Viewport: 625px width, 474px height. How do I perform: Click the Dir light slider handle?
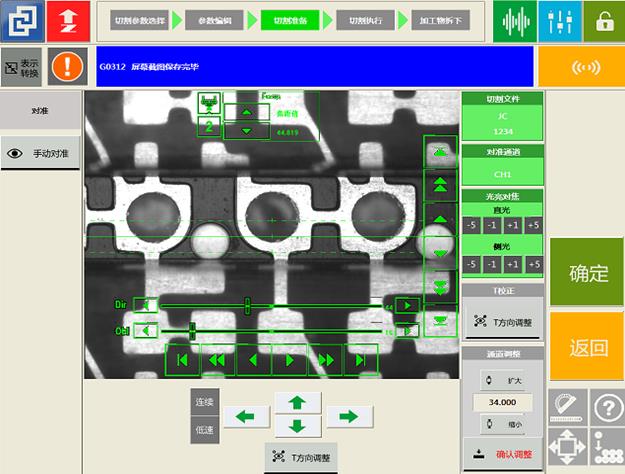click(247, 305)
